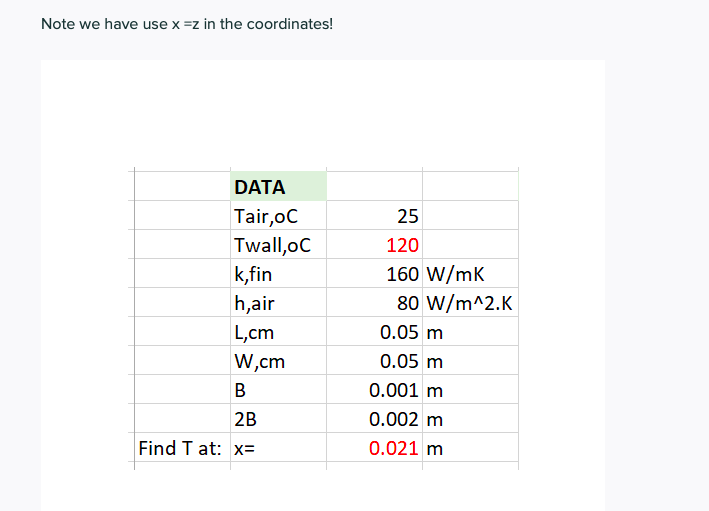Select the W/mK units cell
The width and height of the screenshot is (709, 511).
coord(470,273)
